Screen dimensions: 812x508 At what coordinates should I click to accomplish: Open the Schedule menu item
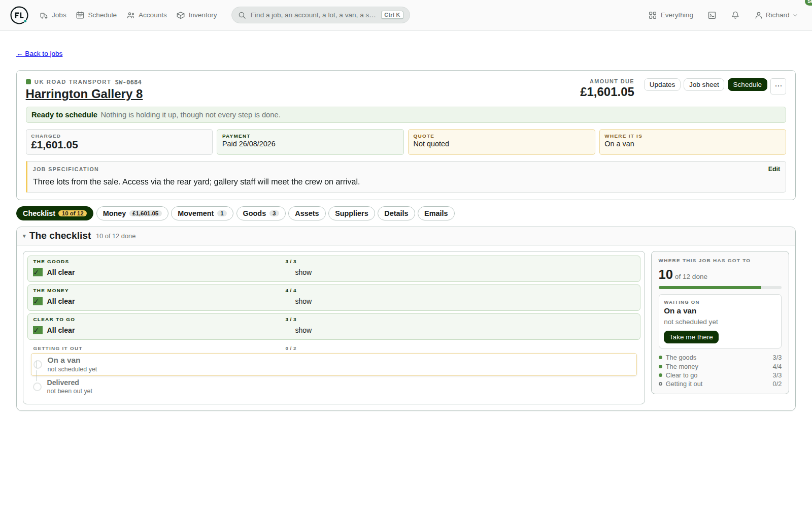tap(96, 15)
